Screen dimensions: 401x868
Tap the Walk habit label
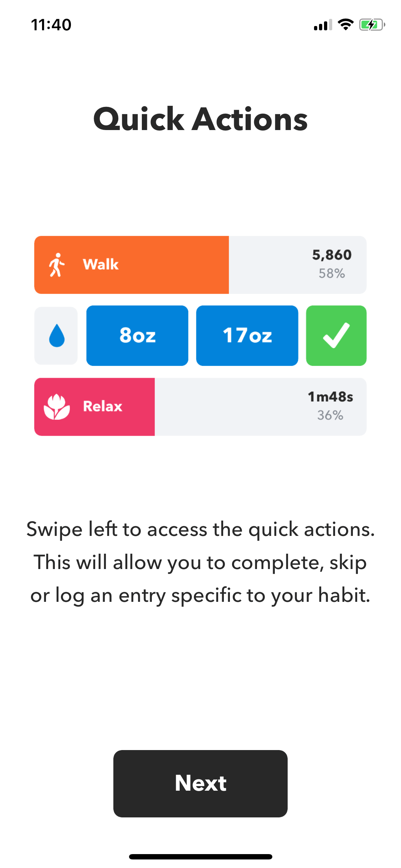(101, 264)
